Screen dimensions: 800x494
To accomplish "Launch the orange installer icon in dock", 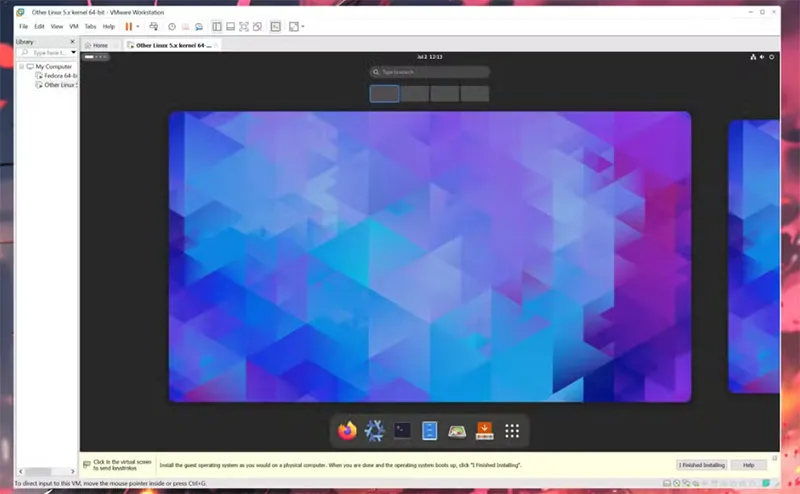I will [485, 431].
